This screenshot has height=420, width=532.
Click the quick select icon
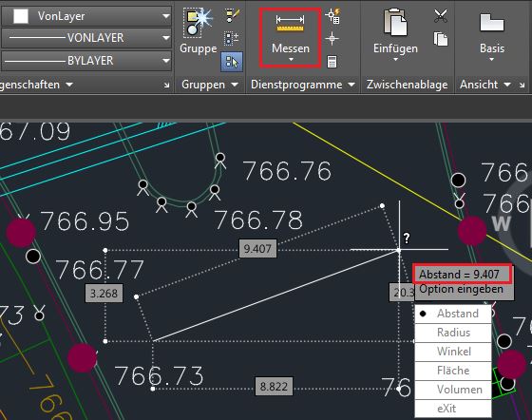(332, 16)
